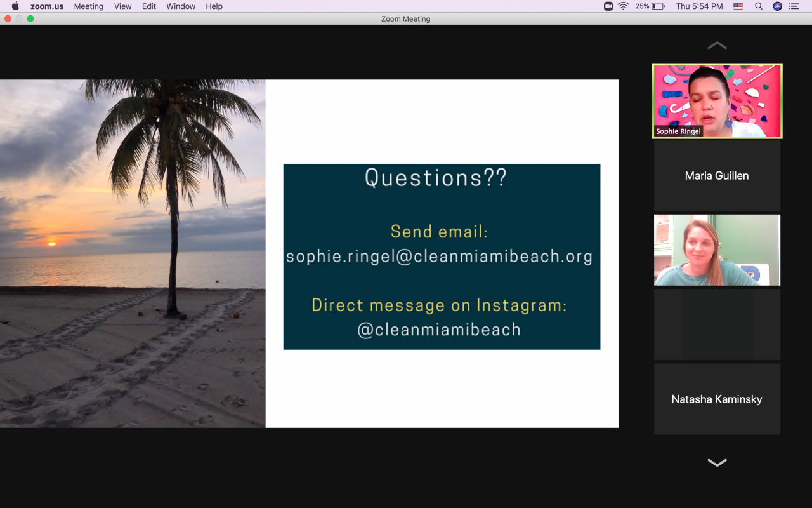Open the Apple menu
812x508 pixels.
(x=15, y=6)
